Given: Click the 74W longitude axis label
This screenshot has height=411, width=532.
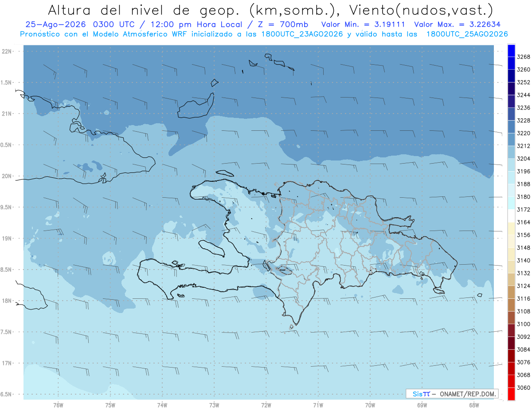Looking at the screenshot, I should pyautogui.click(x=162, y=405).
